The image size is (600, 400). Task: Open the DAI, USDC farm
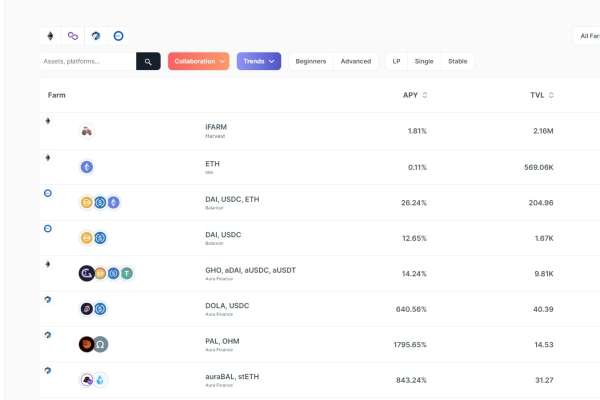click(320, 238)
